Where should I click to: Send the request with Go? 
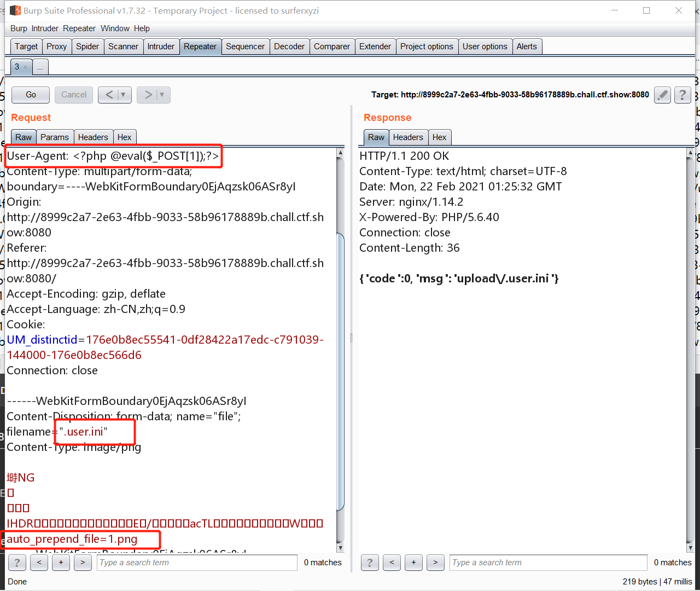coord(31,95)
